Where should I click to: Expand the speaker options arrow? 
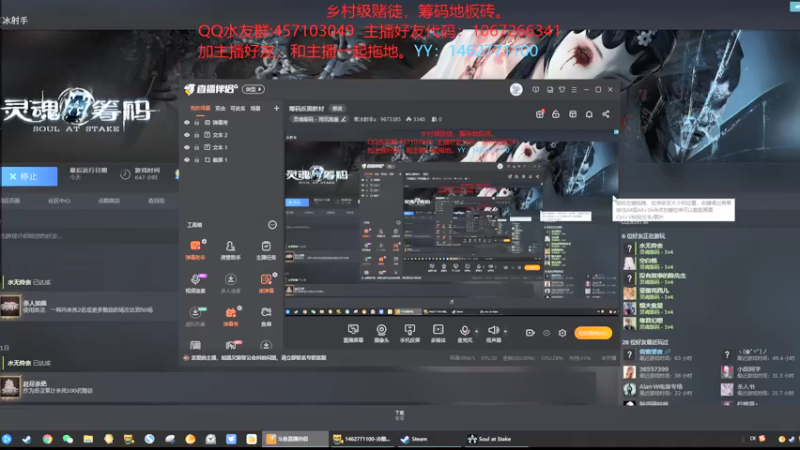(506, 331)
